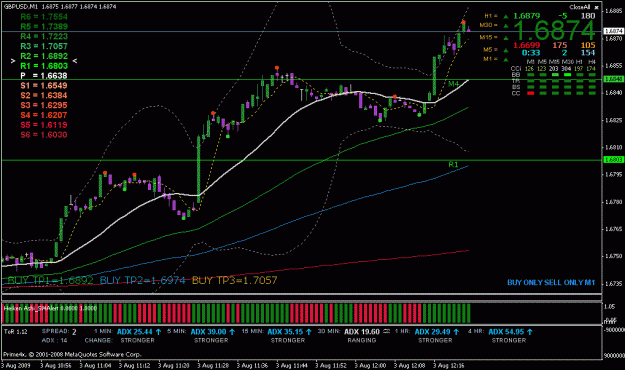Screen dimensions: 625x370
Task: Select the R6 = 1.7554 pivot label
Action: click(x=44, y=17)
